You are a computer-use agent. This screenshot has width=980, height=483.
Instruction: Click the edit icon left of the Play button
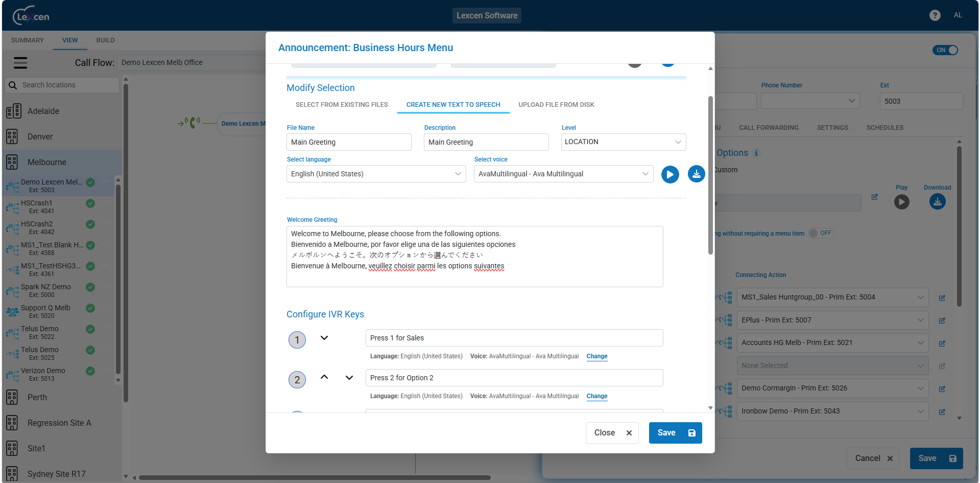click(x=875, y=197)
